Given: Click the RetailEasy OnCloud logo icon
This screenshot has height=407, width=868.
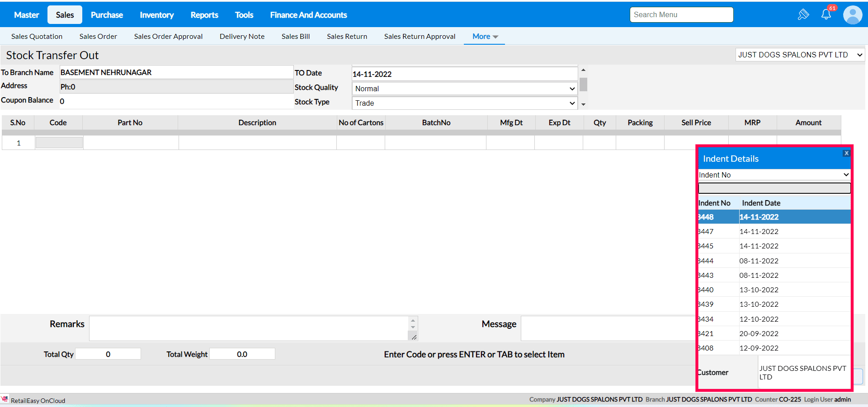Looking at the screenshot, I should click(x=5, y=399).
